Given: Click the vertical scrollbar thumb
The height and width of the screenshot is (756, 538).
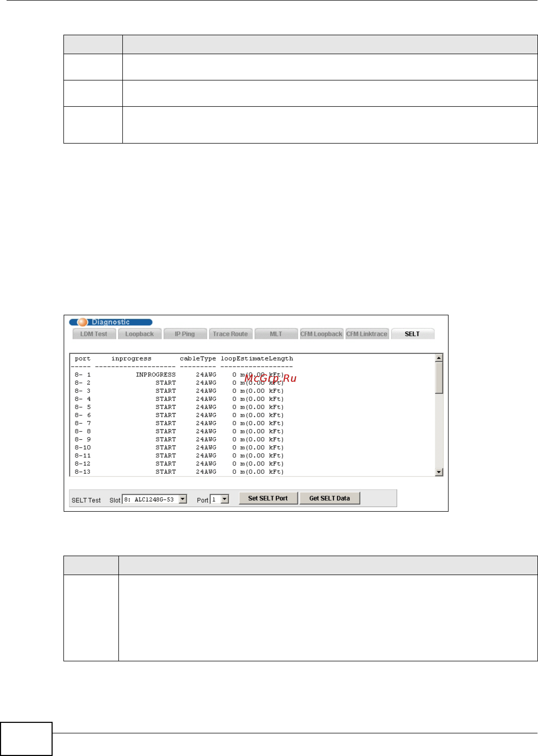Looking at the screenshot, I should tap(439, 378).
